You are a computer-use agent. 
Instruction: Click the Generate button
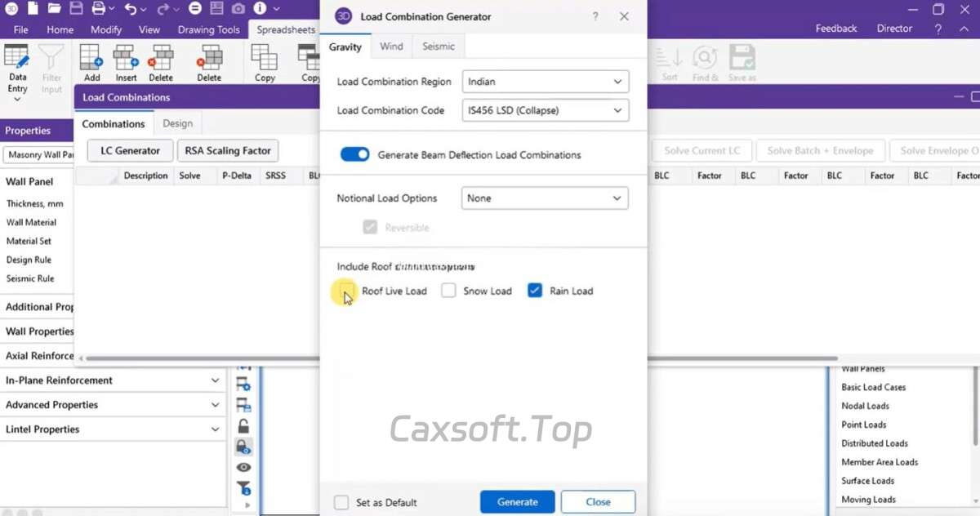(x=517, y=502)
